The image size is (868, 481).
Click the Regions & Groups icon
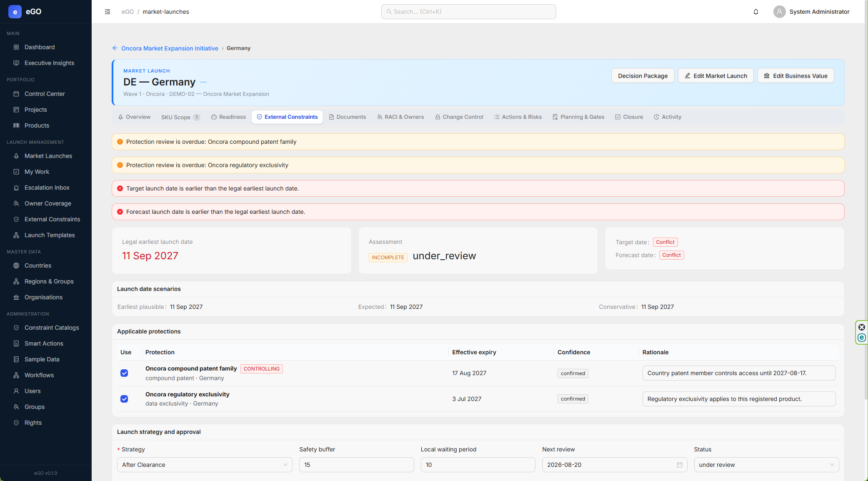pyautogui.click(x=16, y=281)
